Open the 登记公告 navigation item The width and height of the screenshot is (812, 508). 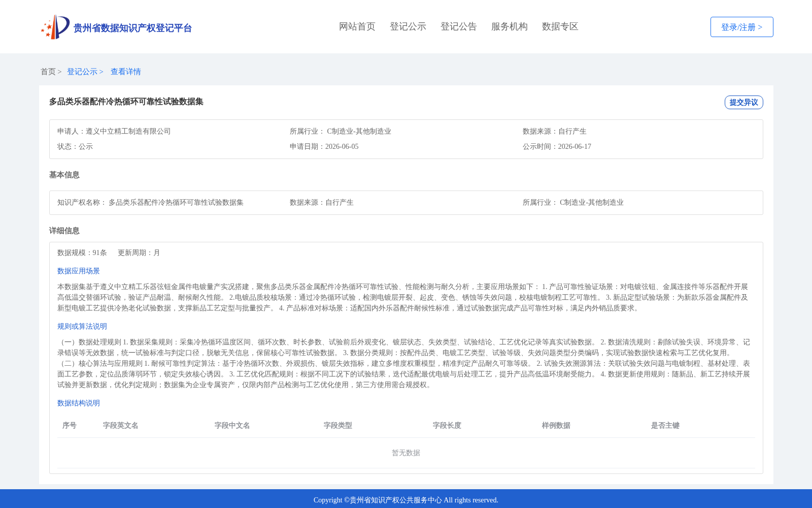[x=459, y=26]
